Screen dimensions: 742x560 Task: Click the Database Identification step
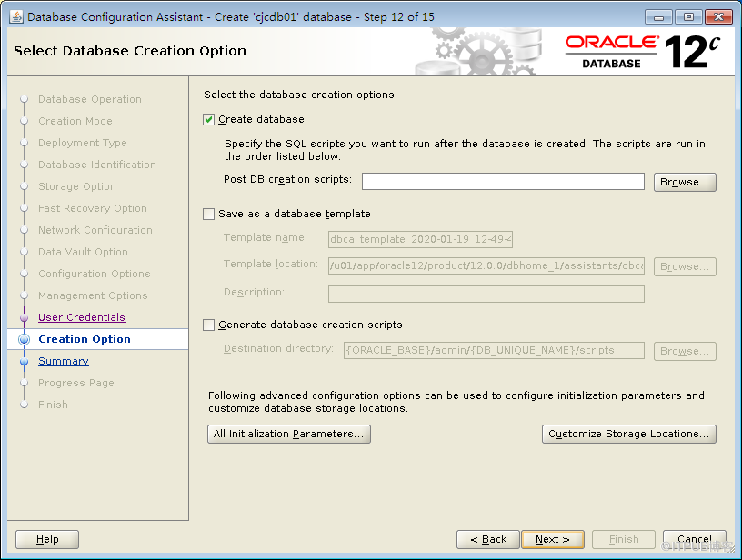(97, 165)
